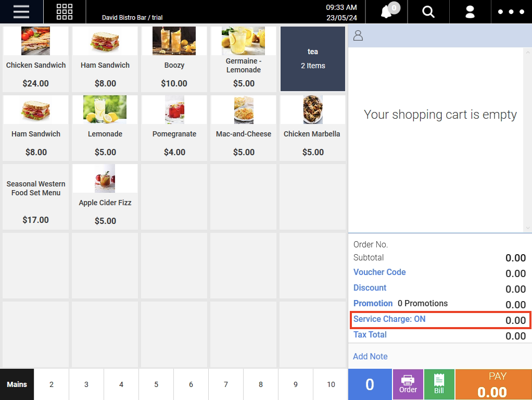This screenshot has height=400, width=532.
Task: Click the Add Note link
Action: click(370, 357)
